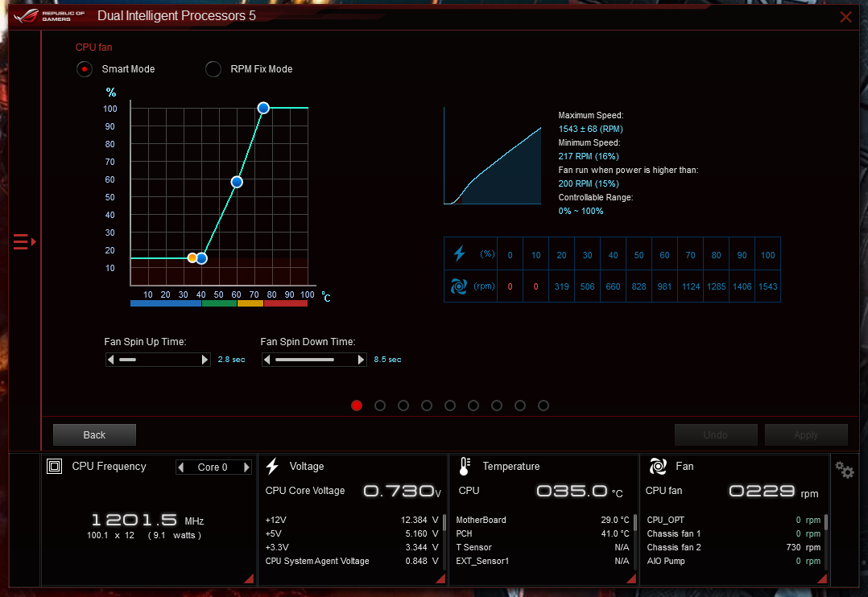Expand Fan panel red corner triangle
Screen dimensions: 868x597
pos(823,579)
